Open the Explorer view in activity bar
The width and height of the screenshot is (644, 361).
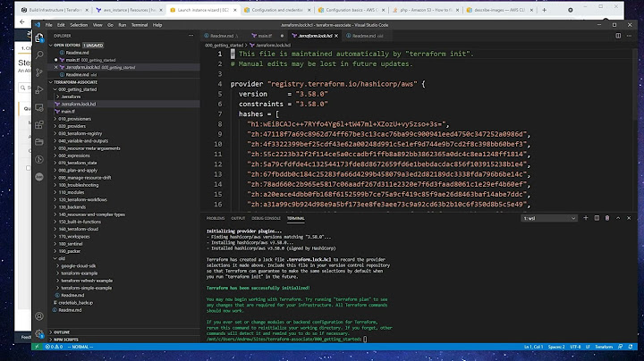click(x=39, y=38)
